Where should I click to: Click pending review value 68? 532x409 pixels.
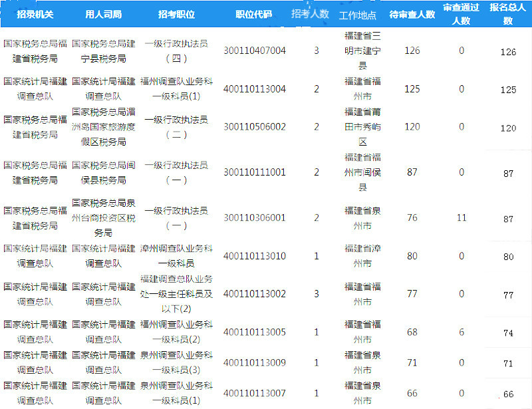click(x=412, y=333)
